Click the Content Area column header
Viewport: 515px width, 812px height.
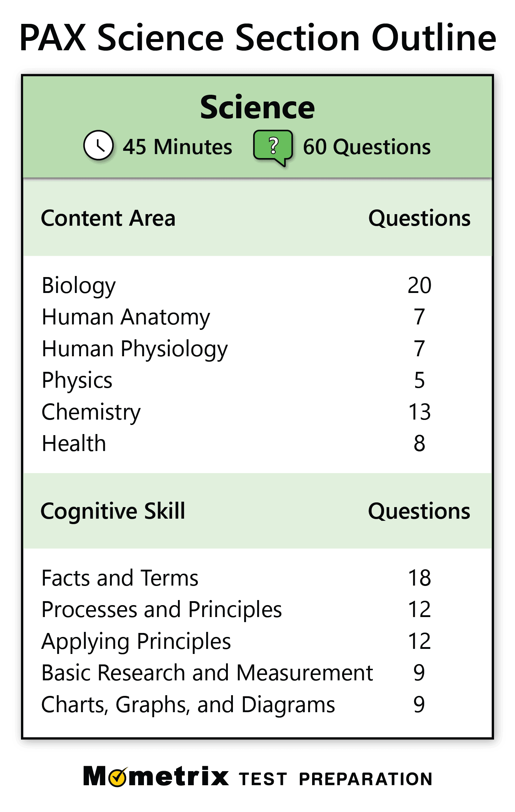click(108, 218)
